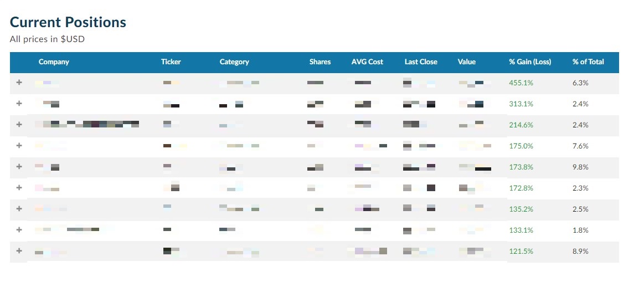Image resolution: width=644 pixels, height=292 pixels.
Task: Click plus icon for 173.8% gain row
Action: click(19, 166)
